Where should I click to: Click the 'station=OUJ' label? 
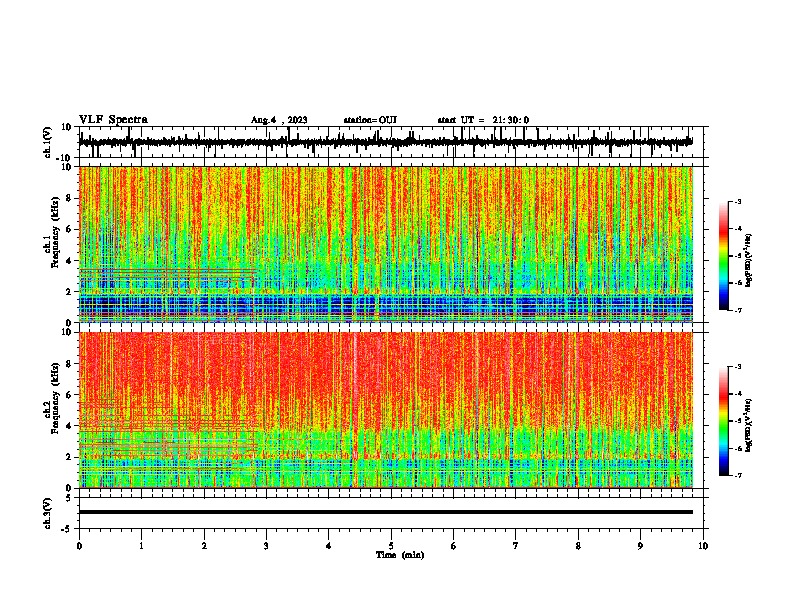(370, 120)
